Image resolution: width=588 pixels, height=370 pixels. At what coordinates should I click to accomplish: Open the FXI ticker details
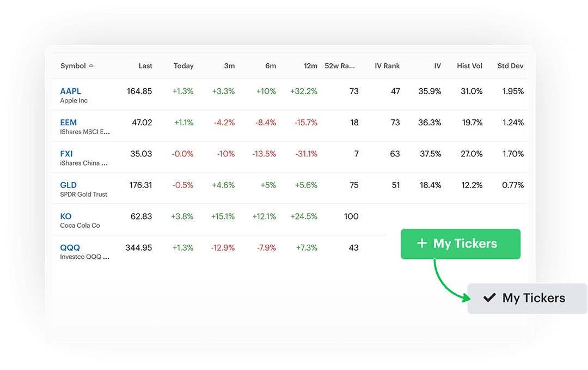[x=66, y=154]
